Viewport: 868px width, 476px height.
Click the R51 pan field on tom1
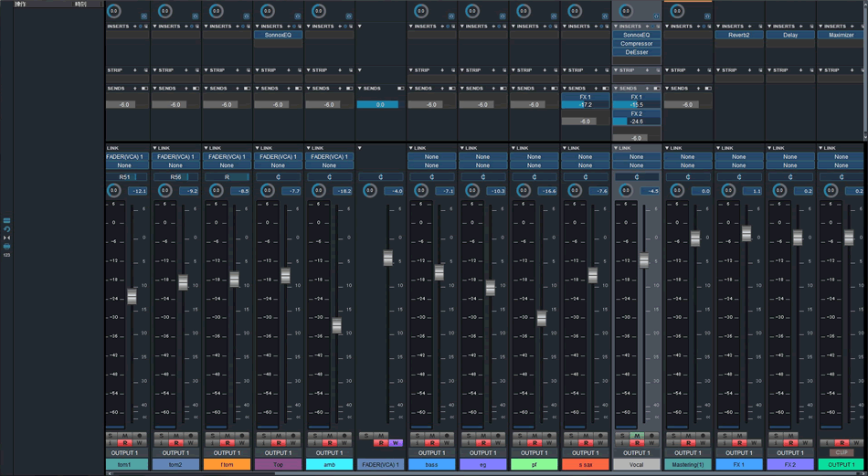pyautogui.click(x=125, y=177)
